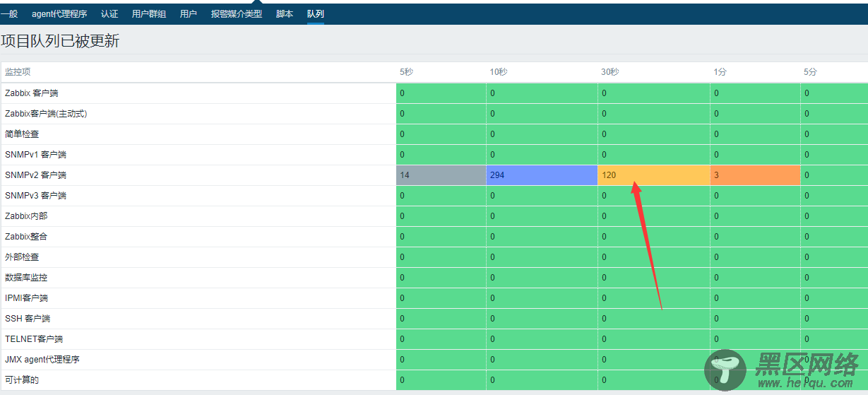This screenshot has width=868, height=395.
Task: Select SNMPv2 客户端 row label
Action: coord(35,175)
